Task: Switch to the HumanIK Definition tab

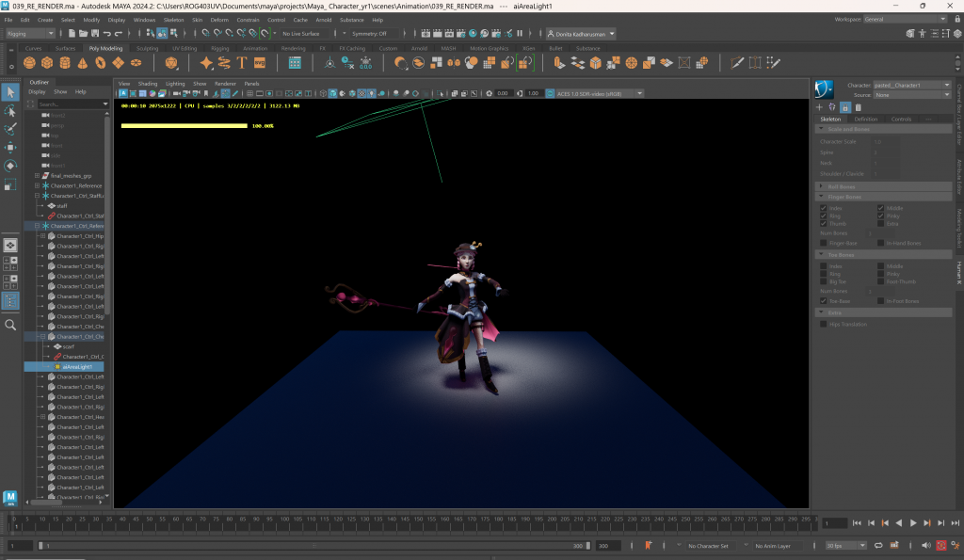Action: (x=866, y=120)
